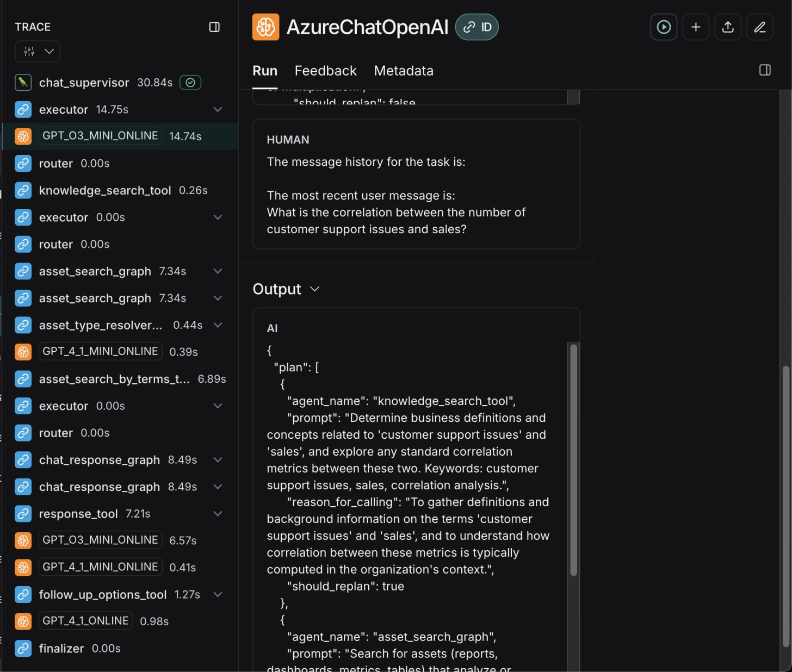
Task: Switch to the Run tab
Action: tap(265, 71)
